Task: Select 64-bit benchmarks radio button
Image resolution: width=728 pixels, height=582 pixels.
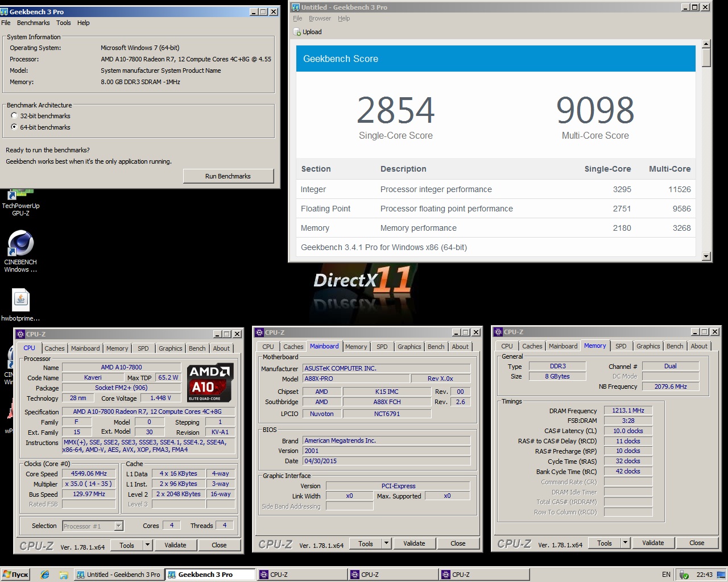Action: coord(14,127)
